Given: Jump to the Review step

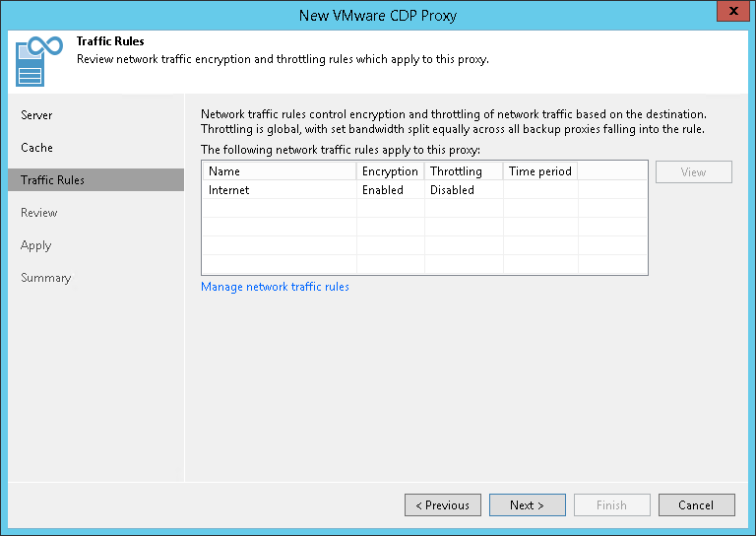Looking at the screenshot, I should tap(39, 213).
